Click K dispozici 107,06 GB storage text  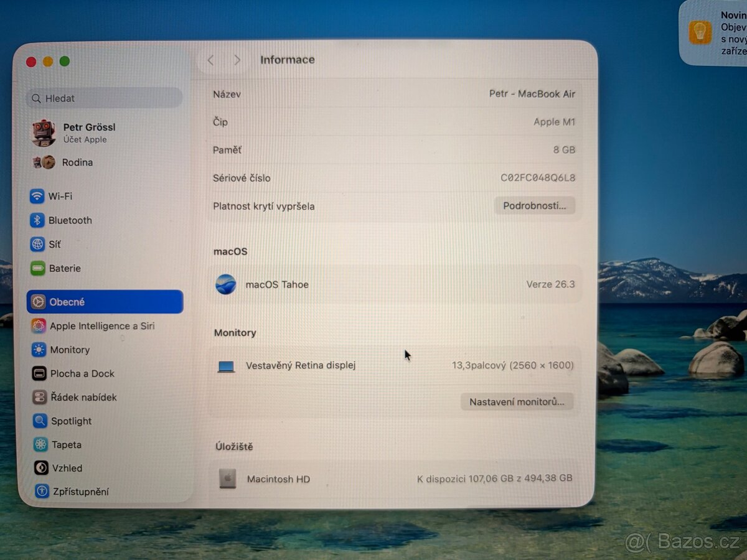pyautogui.click(x=495, y=478)
